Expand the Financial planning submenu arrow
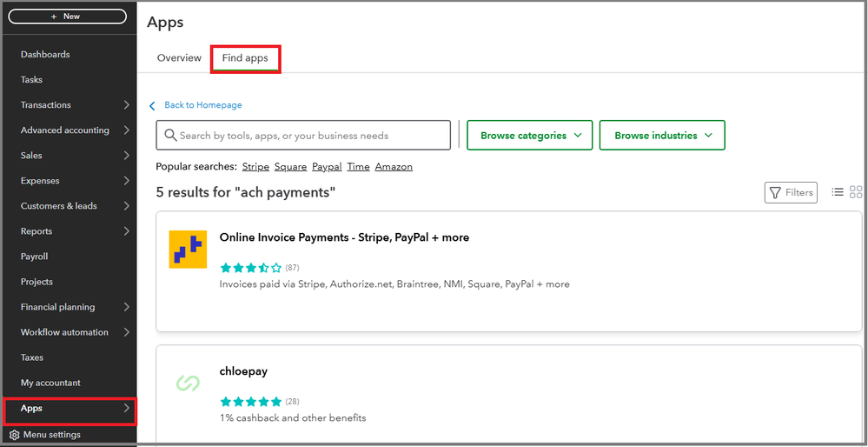The width and height of the screenshot is (868, 447). (x=127, y=307)
